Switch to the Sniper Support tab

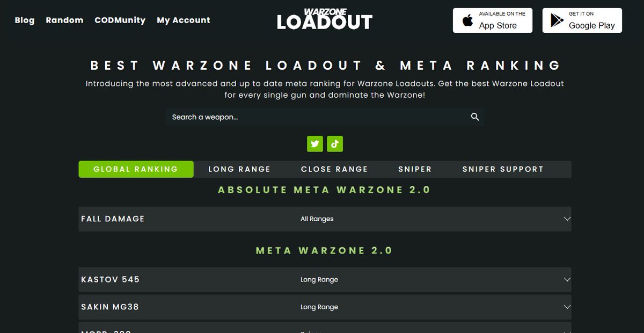[503, 169]
